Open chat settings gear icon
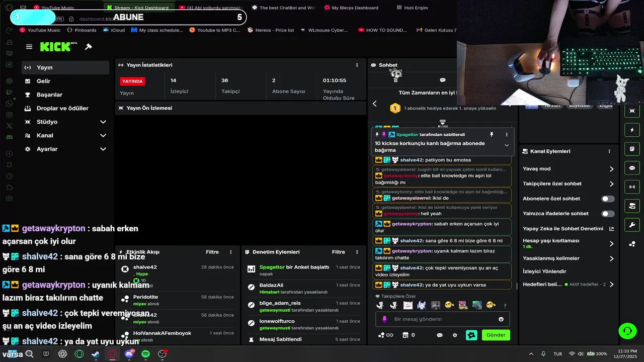This screenshot has height=362, width=644. (x=455, y=335)
